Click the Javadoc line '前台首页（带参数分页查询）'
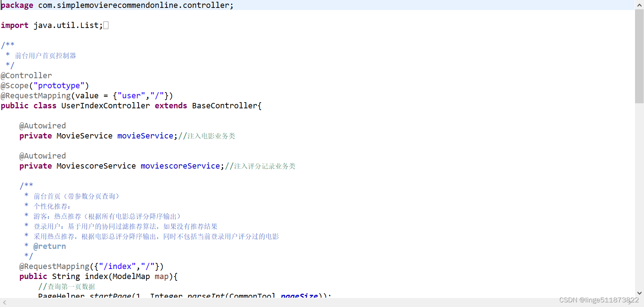This screenshot has width=644, height=307. [76, 196]
